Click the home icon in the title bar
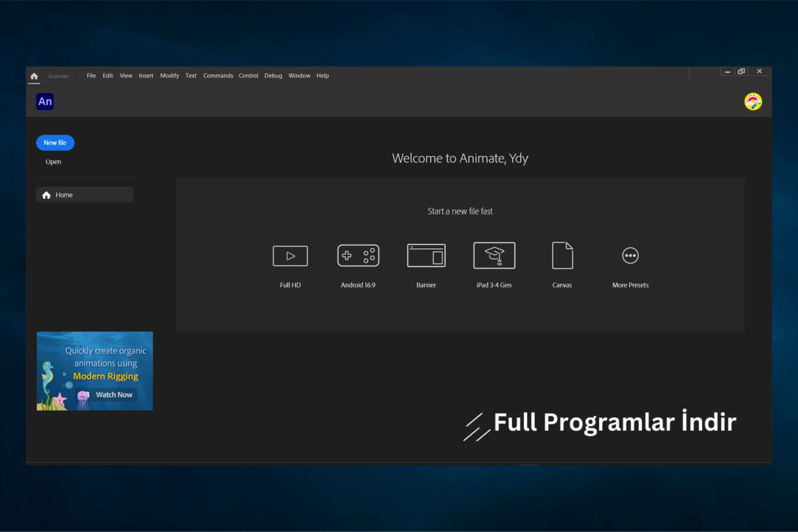 (x=34, y=76)
